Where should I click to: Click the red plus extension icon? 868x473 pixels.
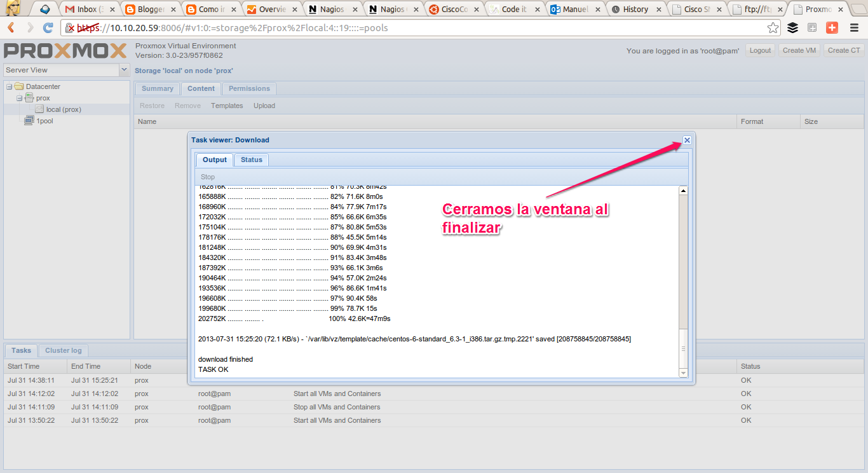coord(832,28)
